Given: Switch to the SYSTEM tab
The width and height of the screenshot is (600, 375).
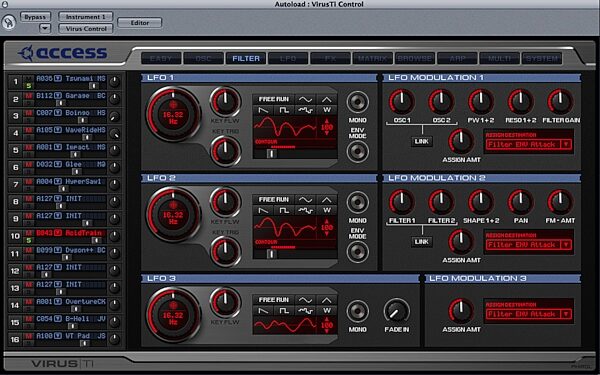Looking at the screenshot, I should pyautogui.click(x=541, y=59).
